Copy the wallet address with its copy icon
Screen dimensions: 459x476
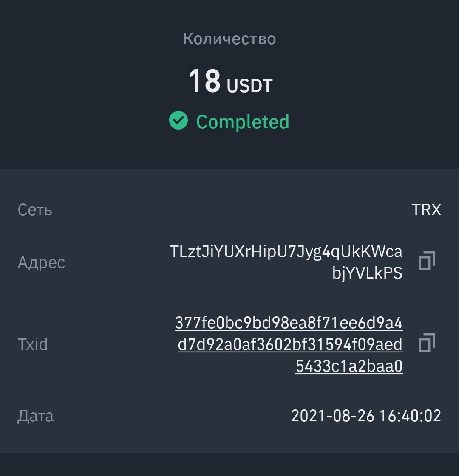point(427,261)
